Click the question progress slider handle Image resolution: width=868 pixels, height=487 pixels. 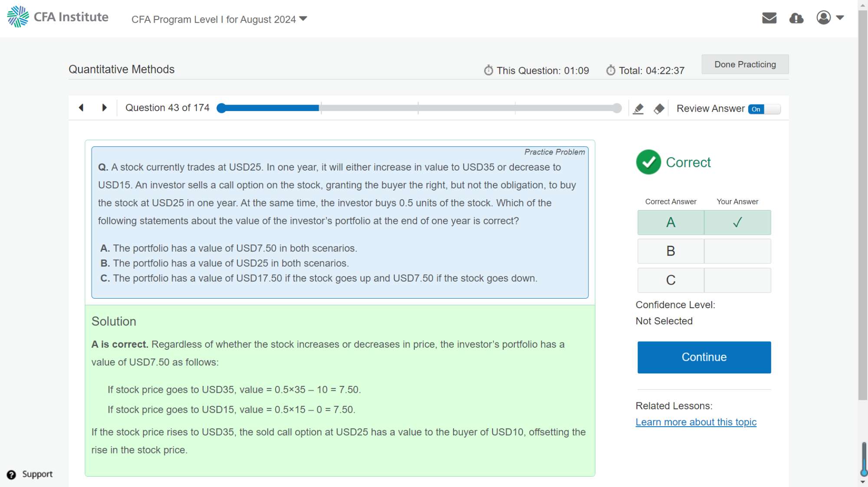(x=221, y=108)
